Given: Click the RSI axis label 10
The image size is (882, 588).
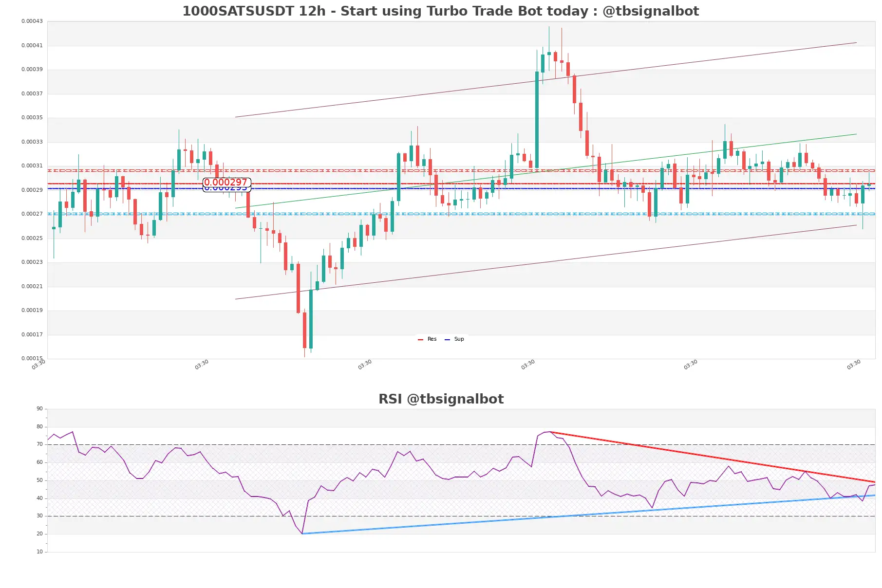Looking at the screenshot, I should coord(39,552).
